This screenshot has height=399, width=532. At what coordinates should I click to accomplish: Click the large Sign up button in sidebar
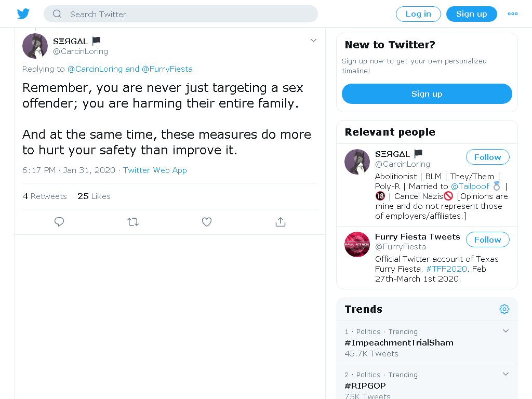click(x=427, y=94)
